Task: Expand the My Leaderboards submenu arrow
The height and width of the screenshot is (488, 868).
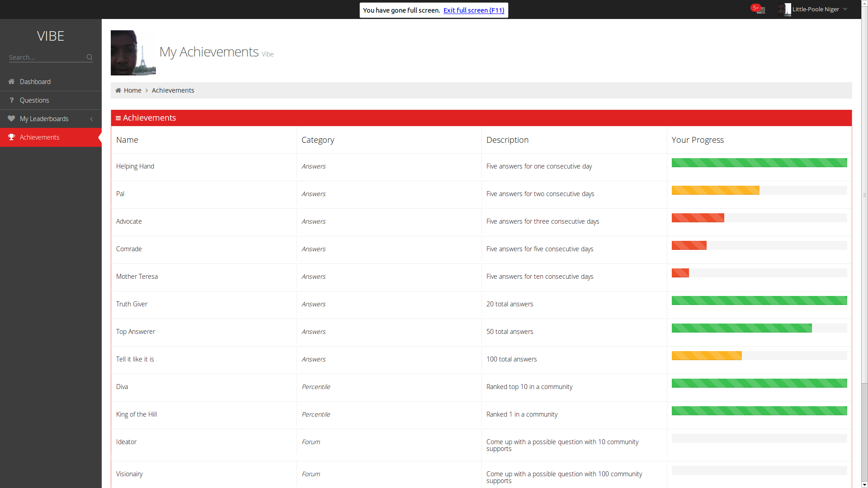Action: click(x=91, y=119)
